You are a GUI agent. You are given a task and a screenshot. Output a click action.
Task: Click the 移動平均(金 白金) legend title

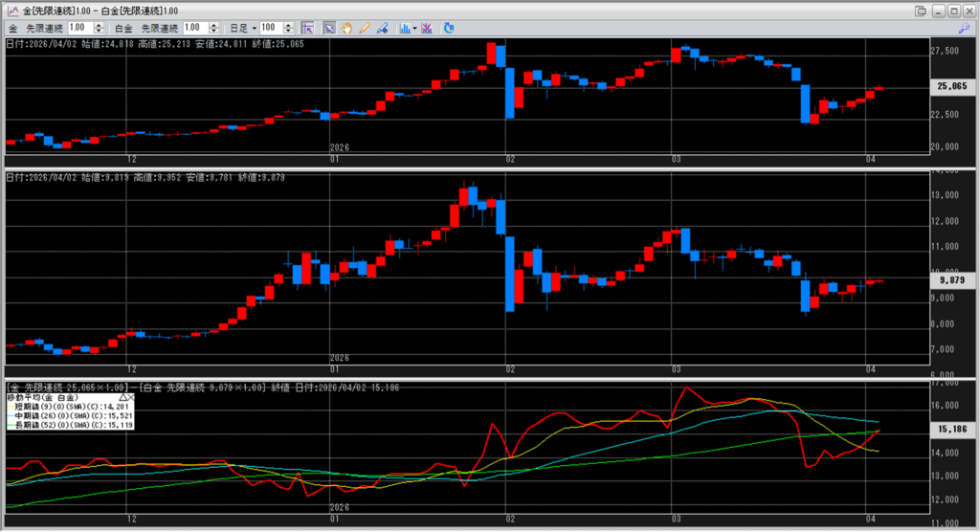point(42,398)
